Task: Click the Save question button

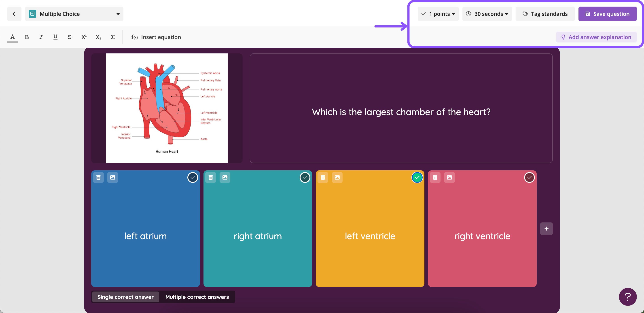Action: pos(608,14)
